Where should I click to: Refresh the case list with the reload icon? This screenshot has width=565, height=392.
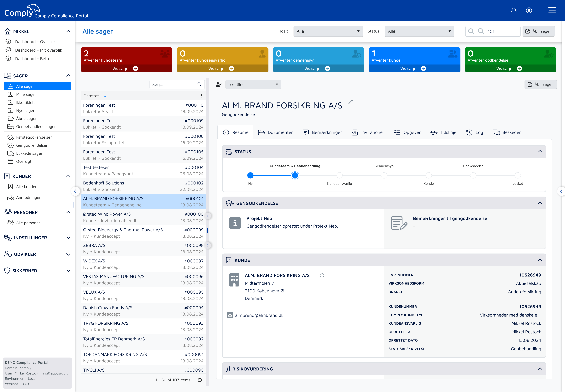coord(200,380)
